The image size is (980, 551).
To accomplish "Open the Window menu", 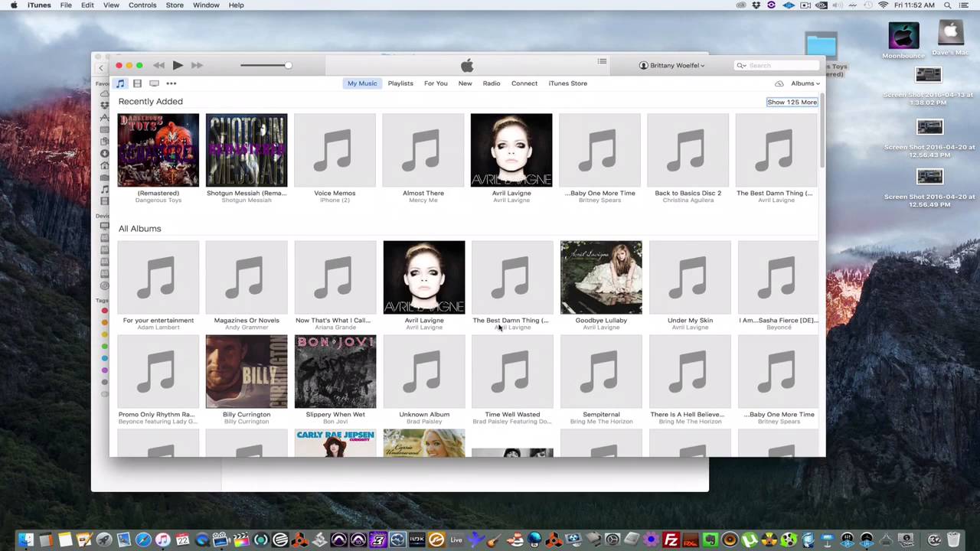I will tap(206, 5).
